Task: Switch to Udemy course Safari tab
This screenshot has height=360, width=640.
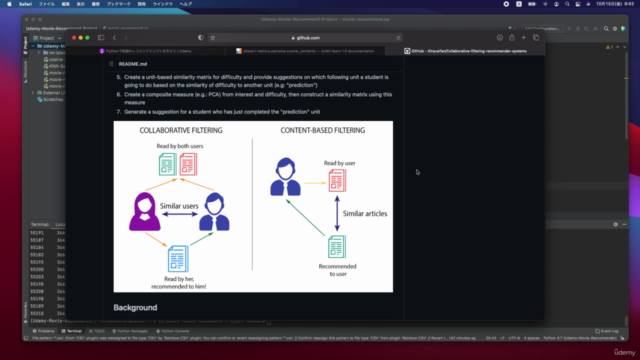Action: 146,51
